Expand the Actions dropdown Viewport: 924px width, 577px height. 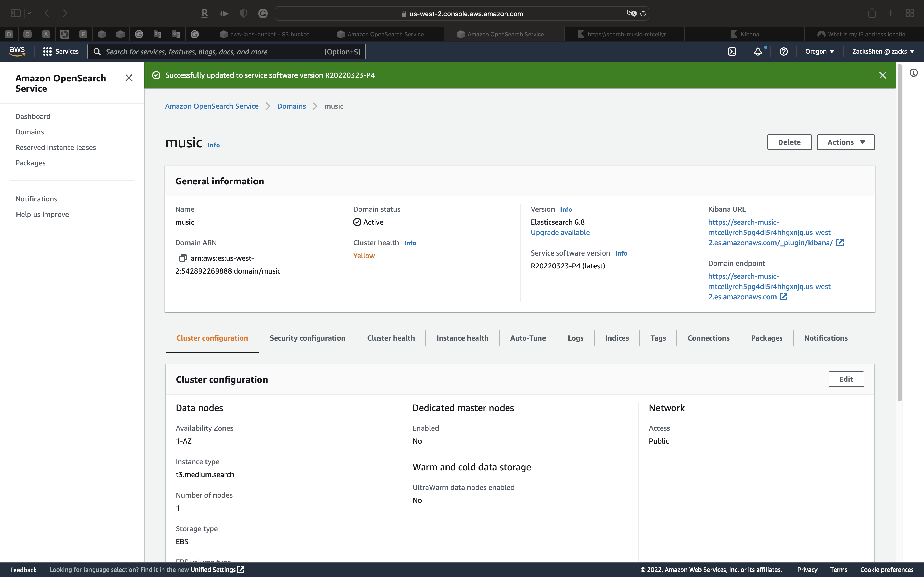(845, 142)
